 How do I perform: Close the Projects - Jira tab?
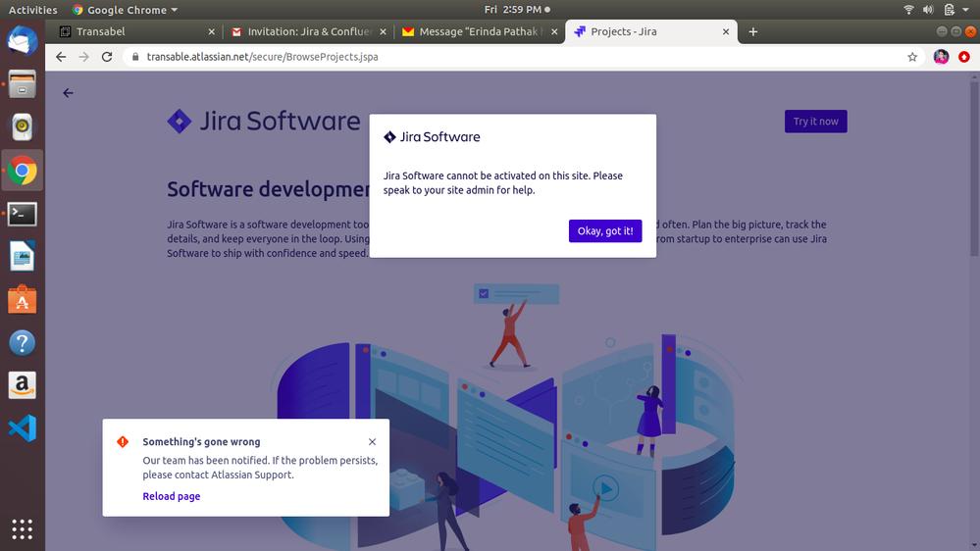[726, 31]
